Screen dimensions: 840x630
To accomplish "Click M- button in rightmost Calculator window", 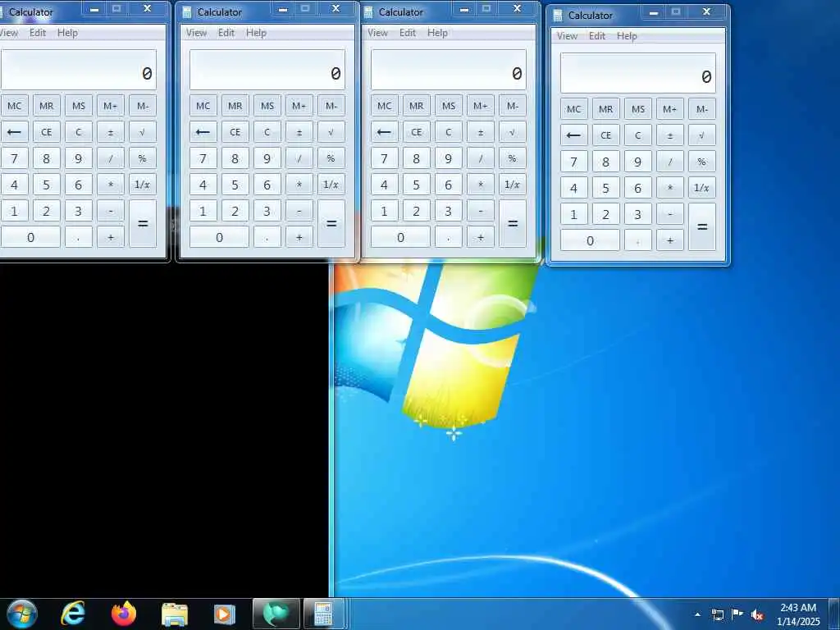I will pyautogui.click(x=702, y=109).
